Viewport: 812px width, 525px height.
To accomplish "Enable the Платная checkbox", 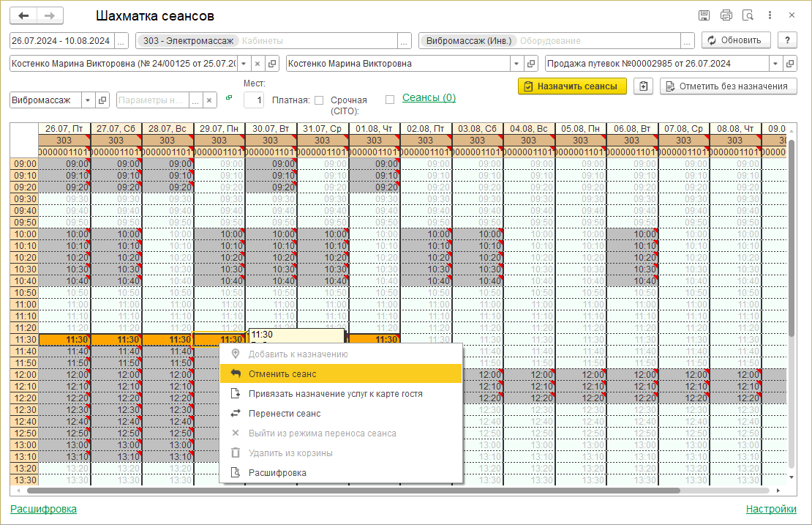I will pyautogui.click(x=318, y=100).
